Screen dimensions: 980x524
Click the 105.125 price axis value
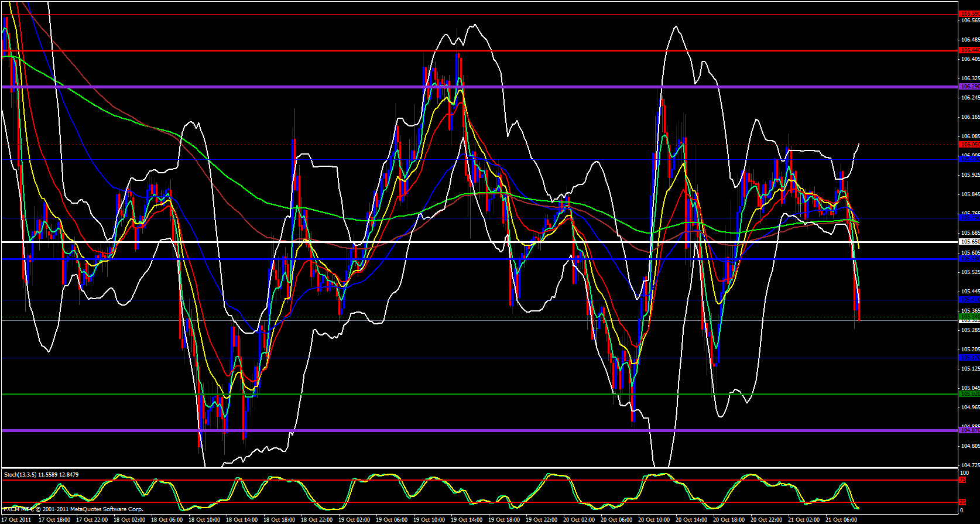tap(970, 369)
